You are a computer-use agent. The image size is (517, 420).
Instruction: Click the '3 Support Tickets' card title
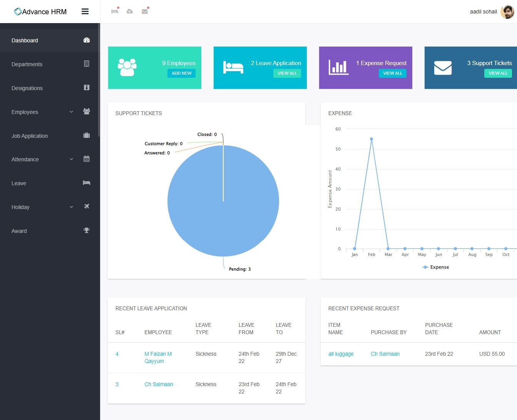490,63
